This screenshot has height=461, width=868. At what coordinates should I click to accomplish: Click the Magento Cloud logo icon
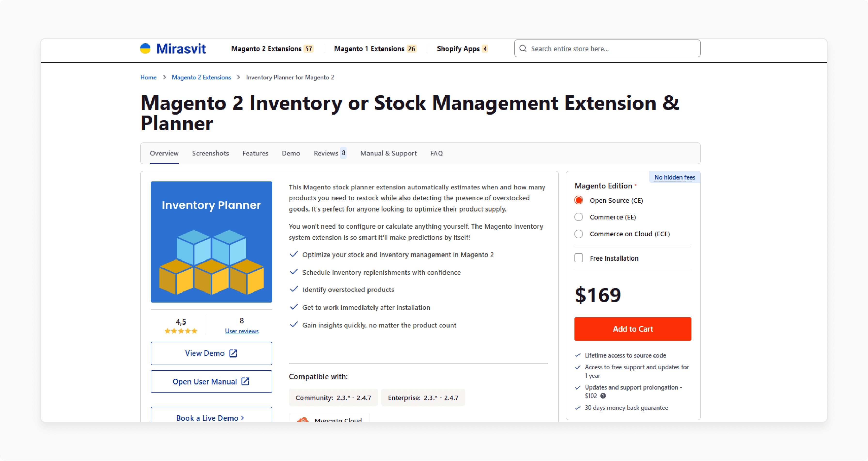click(x=302, y=420)
